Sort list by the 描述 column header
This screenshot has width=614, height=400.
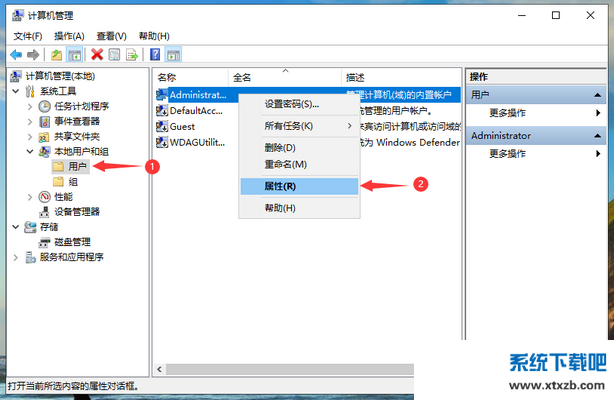[355, 77]
